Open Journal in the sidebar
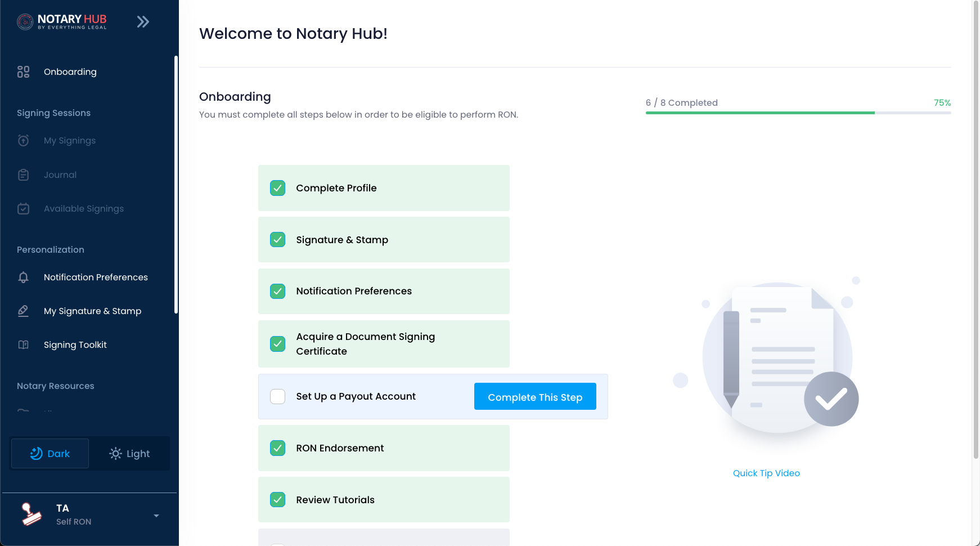980x546 pixels. click(x=60, y=175)
